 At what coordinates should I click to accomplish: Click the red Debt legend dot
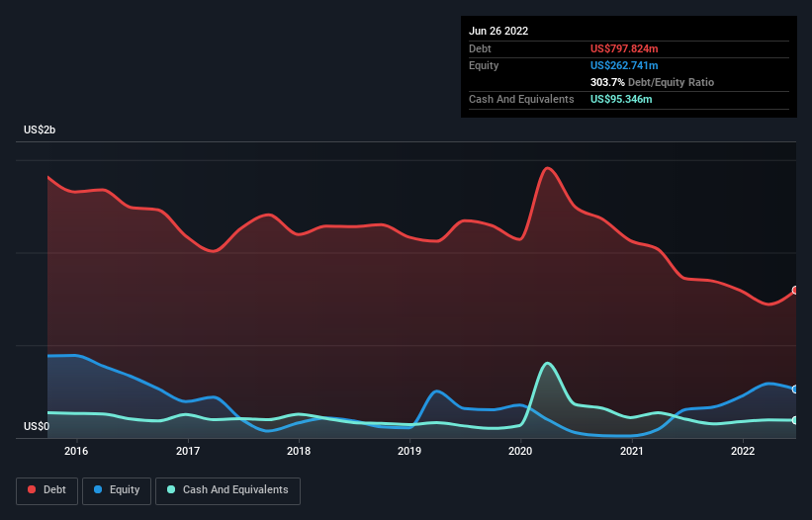[x=32, y=489]
